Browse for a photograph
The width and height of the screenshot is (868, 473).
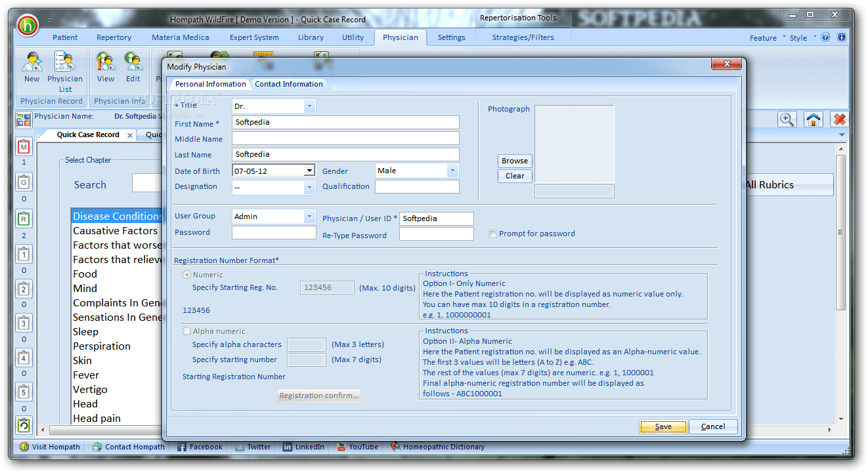(515, 161)
